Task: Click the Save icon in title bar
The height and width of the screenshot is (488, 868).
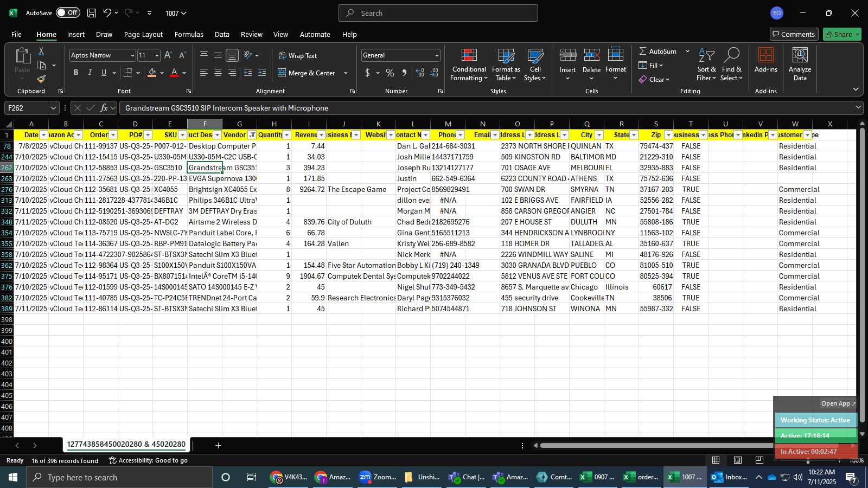Action: tap(92, 13)
